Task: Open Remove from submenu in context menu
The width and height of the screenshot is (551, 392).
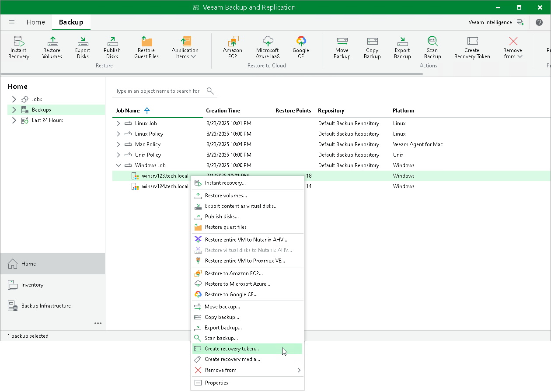Action: click(x=248, y=370)
